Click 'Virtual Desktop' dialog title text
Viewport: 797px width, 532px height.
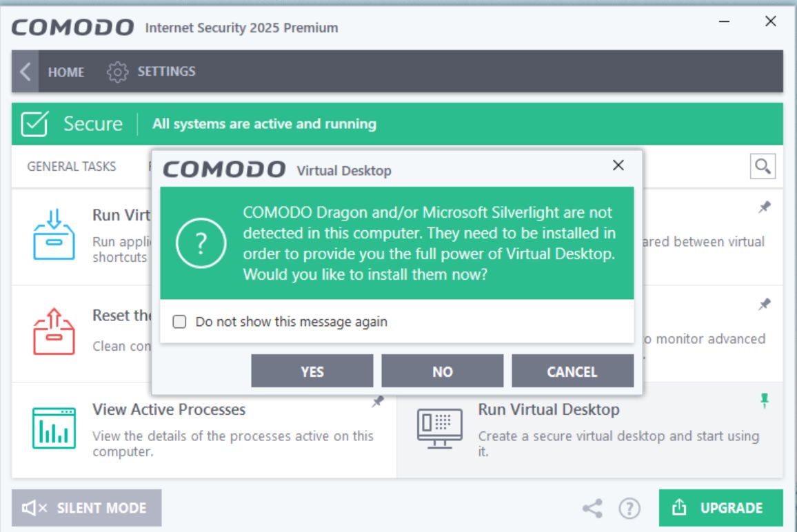tap(344, 170)
